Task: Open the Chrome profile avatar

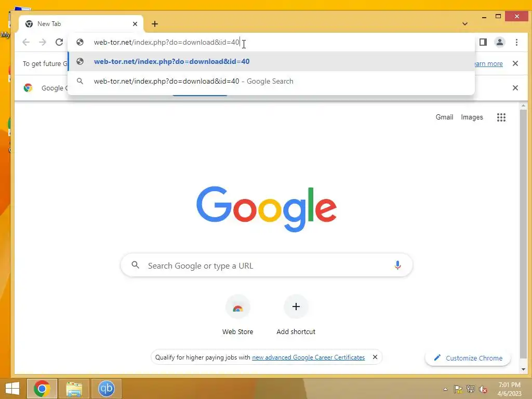Action: click(500, 42)
